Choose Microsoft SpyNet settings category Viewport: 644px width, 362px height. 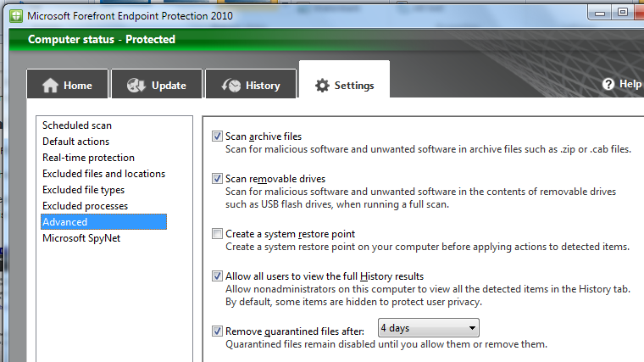click(81, 238)
